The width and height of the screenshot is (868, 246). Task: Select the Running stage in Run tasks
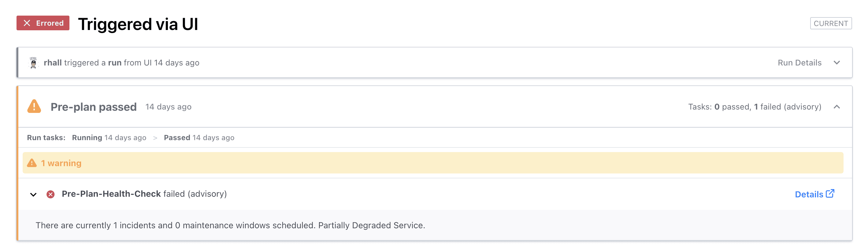tap(87, 137)
